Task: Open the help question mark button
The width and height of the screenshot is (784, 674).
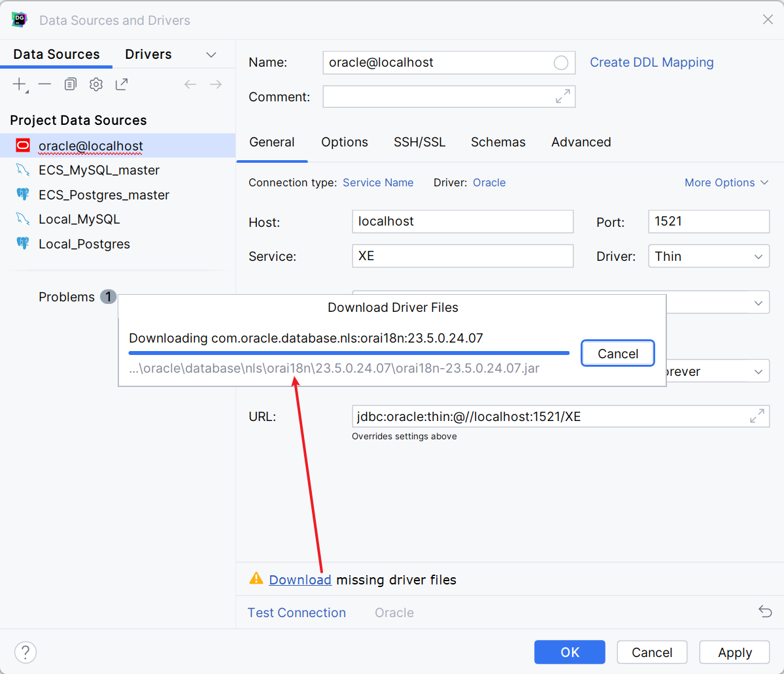Action: [26, 652]
